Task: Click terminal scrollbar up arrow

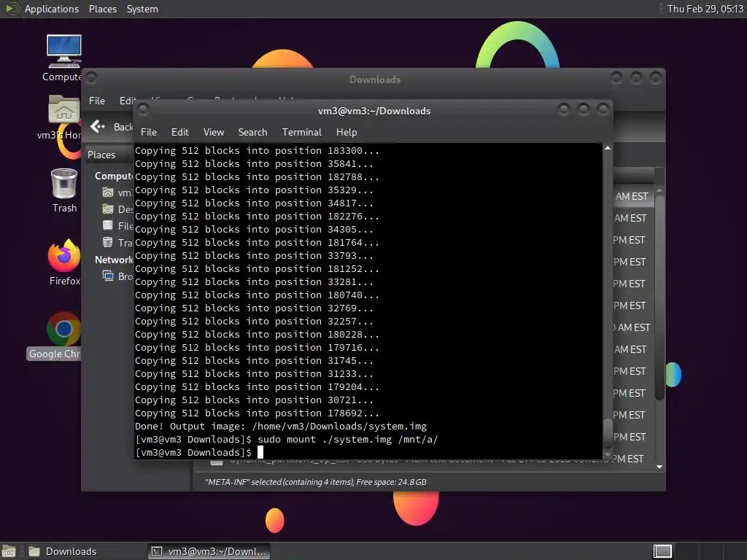Action: pos(608,148)
